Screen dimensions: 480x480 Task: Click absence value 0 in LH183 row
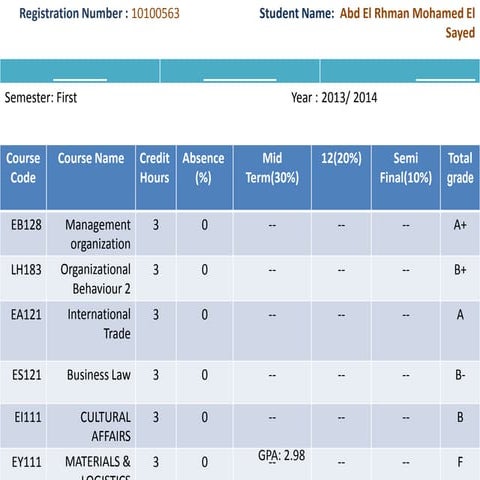(204, 270)
